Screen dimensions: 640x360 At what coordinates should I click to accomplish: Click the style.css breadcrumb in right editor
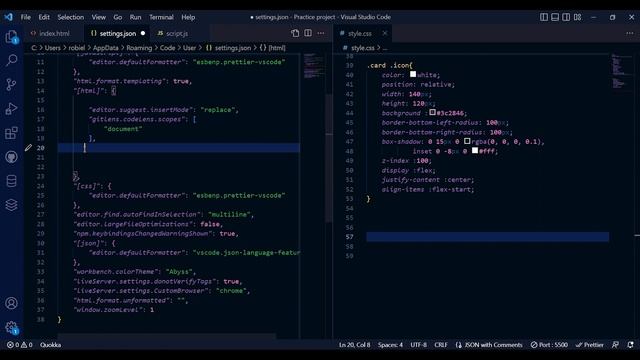click(362, 48)
